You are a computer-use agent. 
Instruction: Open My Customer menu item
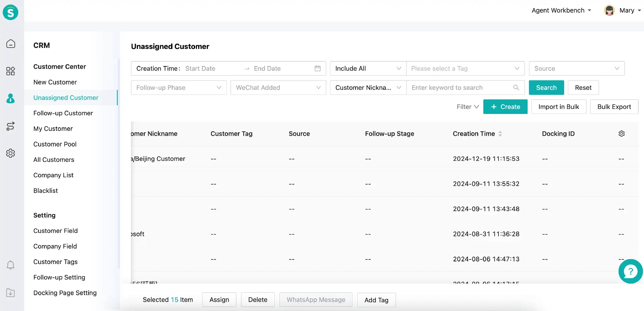(x=53, y=129)
